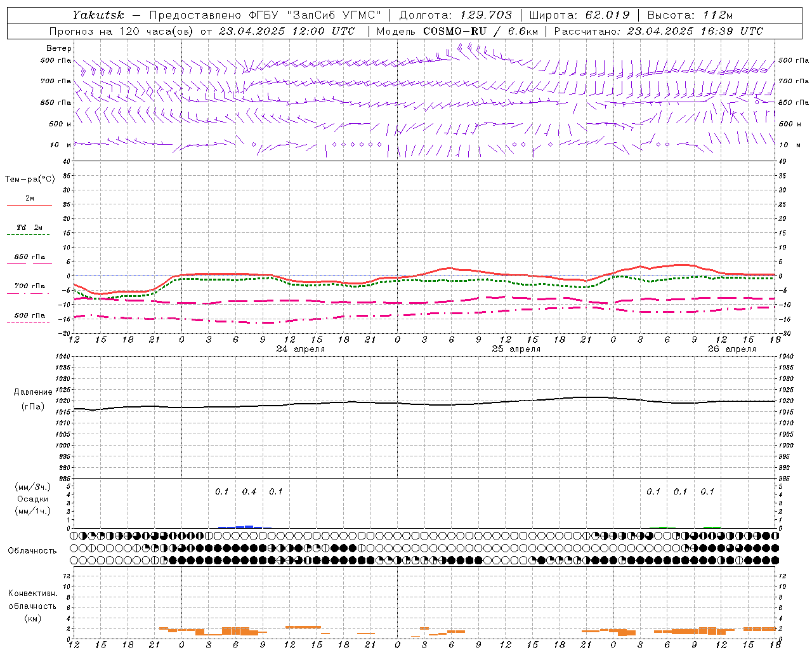
Task: Click the Облачность row label
Action: point(32,550)
